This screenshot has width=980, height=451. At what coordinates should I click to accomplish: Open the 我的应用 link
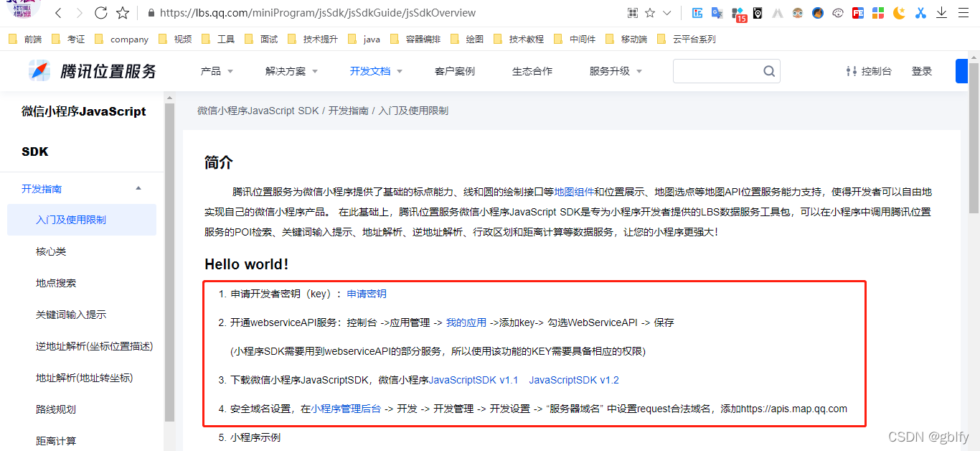click(x=466, y=322)
